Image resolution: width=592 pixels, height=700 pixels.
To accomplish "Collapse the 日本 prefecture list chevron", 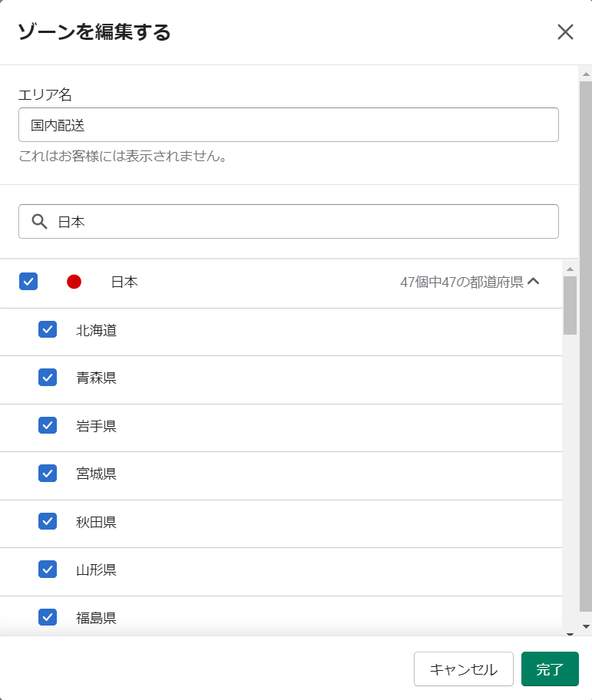I will point(534,281).
